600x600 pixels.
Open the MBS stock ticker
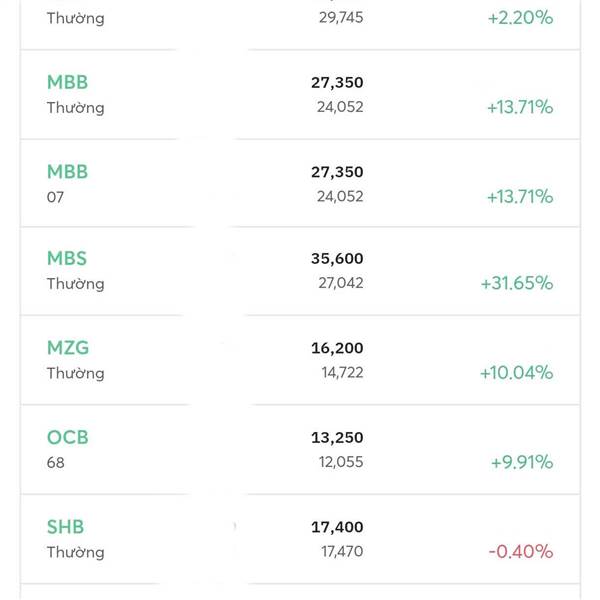pyautogui.click(x=67, y=258)
